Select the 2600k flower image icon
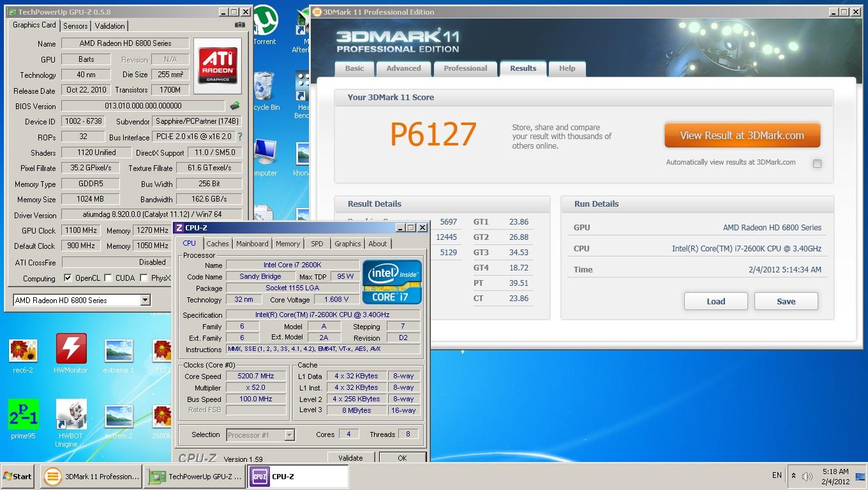 [x=162, y=422]
